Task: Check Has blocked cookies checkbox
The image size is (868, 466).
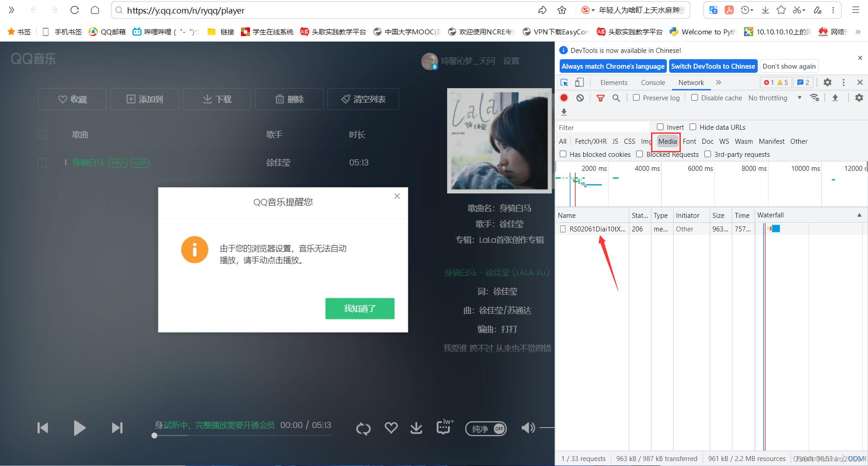Action: point(563,154)
